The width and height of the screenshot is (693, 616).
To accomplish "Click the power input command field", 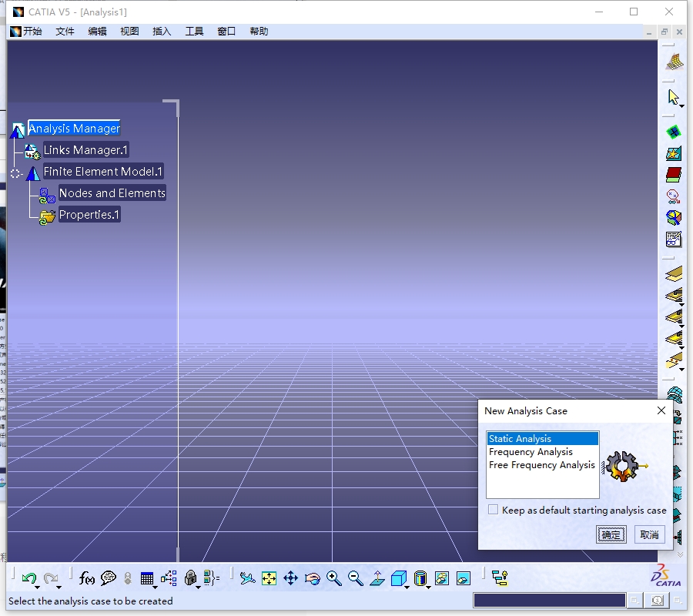I will pos(549,601).
